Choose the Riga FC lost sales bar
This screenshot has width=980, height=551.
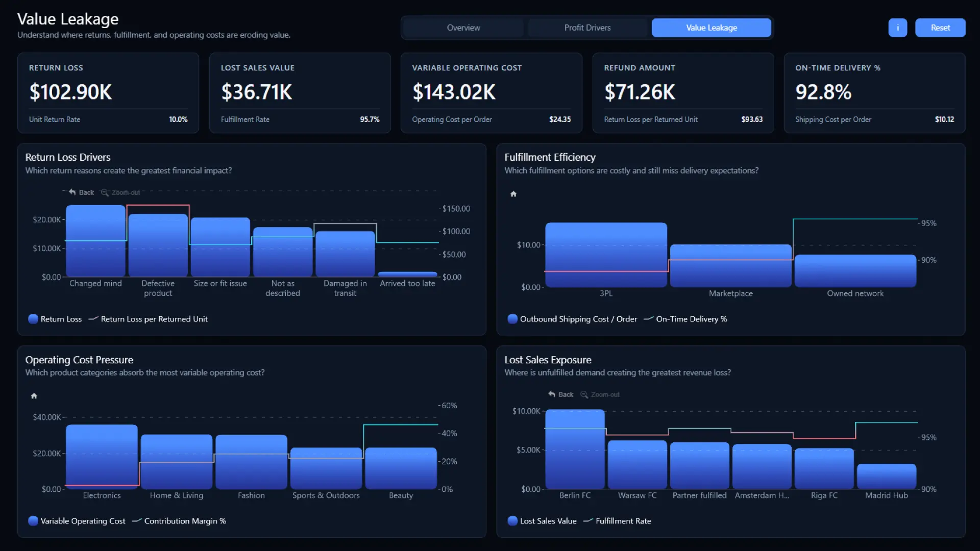coord(824,469)
